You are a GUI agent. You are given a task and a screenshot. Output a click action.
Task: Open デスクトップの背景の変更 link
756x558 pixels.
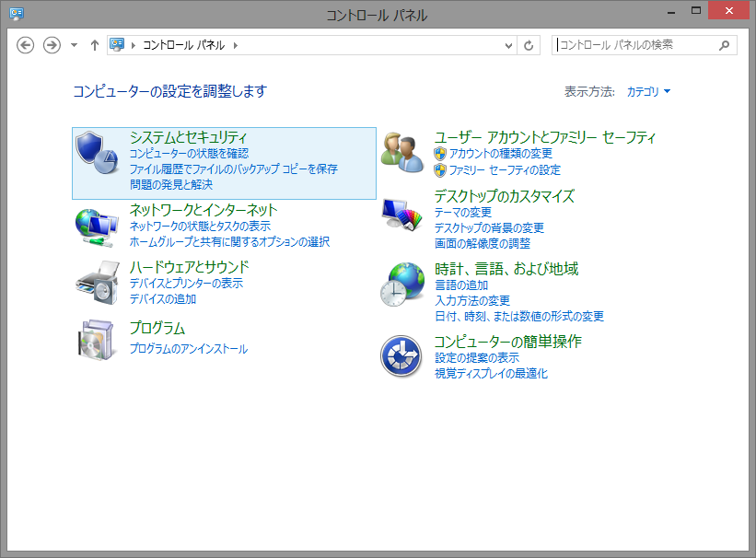coord(489,227)
